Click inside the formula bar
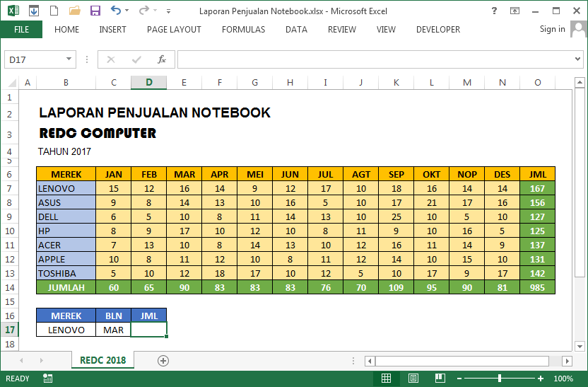 (375, 59)
